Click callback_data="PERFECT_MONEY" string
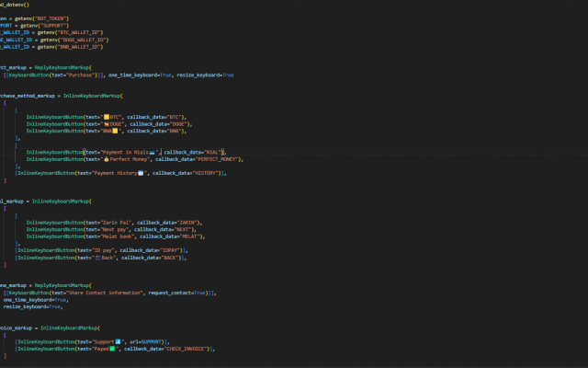 point(197,159)
